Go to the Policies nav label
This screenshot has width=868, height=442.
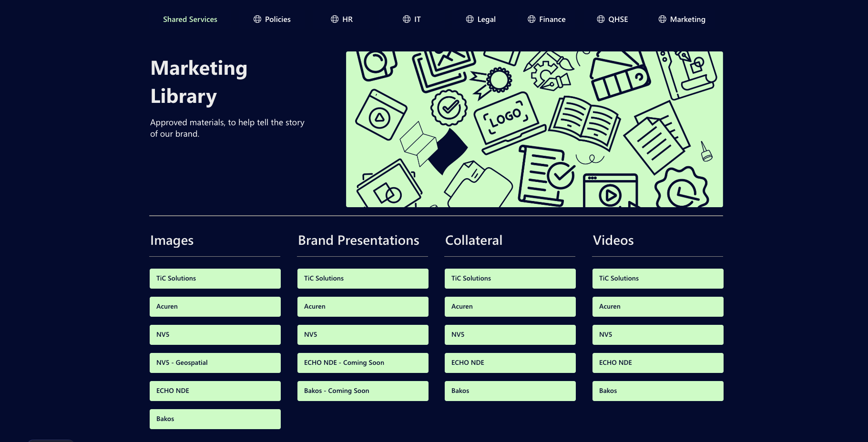pos(278,19)
